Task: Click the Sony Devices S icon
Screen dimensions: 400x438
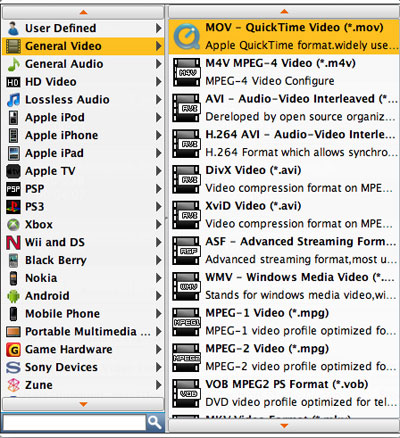Action: pyautogui.click(x=13, y=367)
